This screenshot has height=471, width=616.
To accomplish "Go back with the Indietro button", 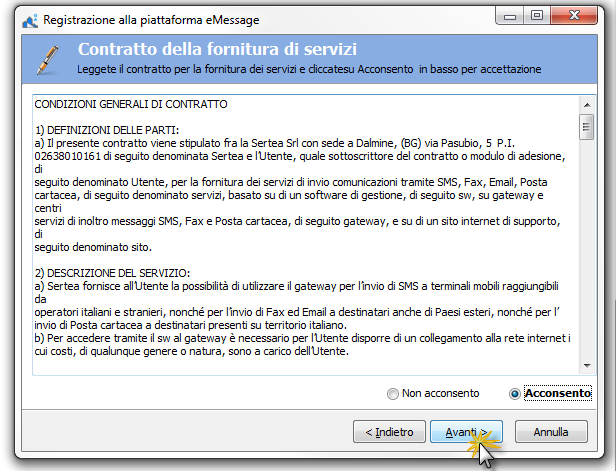I will tap(389, 432).
